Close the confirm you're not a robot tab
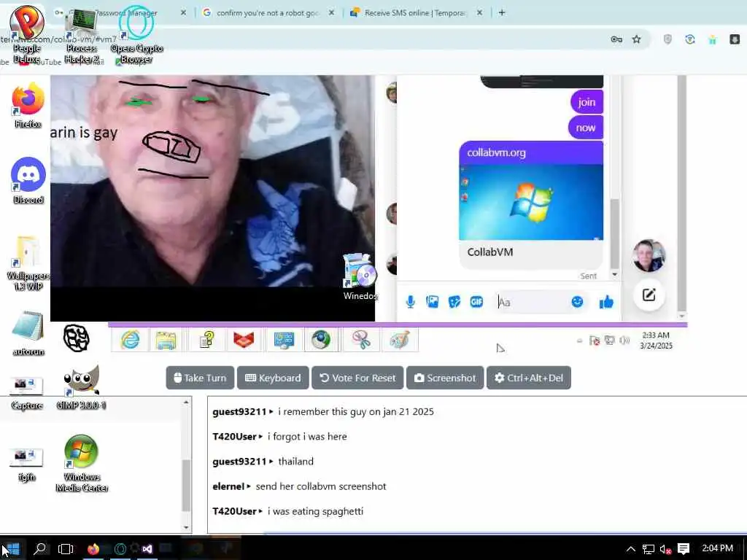747x560 pixels. tap(332, 13)
